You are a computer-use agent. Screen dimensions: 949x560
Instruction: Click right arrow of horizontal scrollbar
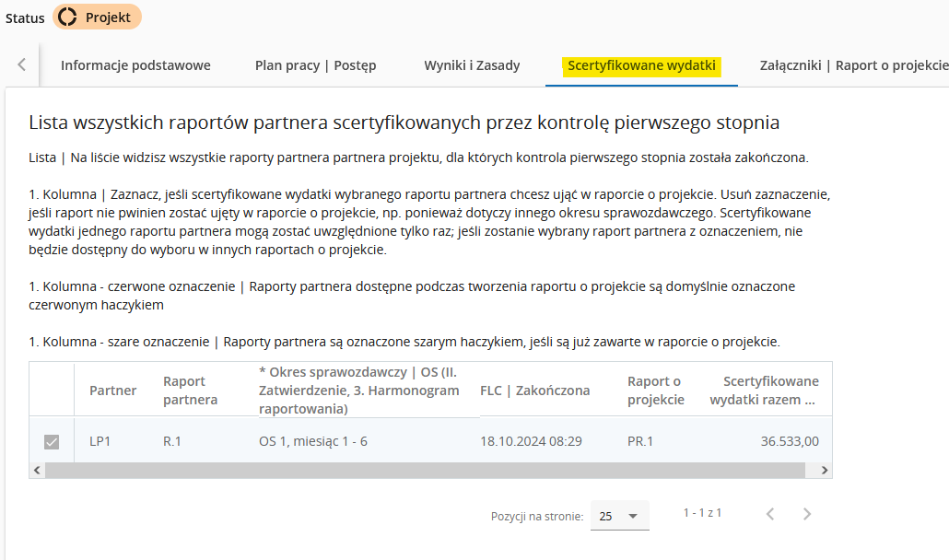click(x=825, y=471)
